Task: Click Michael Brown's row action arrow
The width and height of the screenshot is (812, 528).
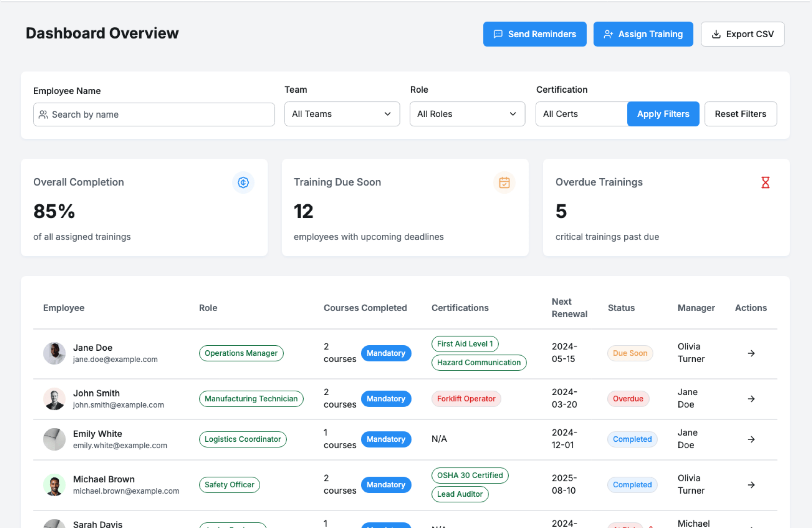Action: (751, 485)
